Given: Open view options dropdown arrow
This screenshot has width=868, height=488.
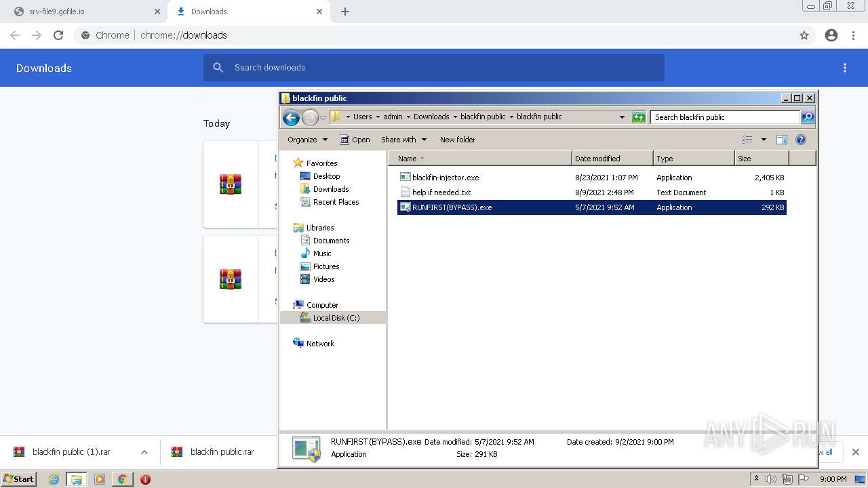Looking at the screenshot, I should 764,140.
